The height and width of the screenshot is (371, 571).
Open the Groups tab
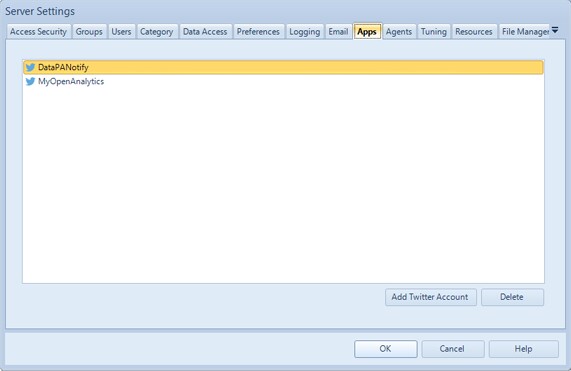point(89,32)
